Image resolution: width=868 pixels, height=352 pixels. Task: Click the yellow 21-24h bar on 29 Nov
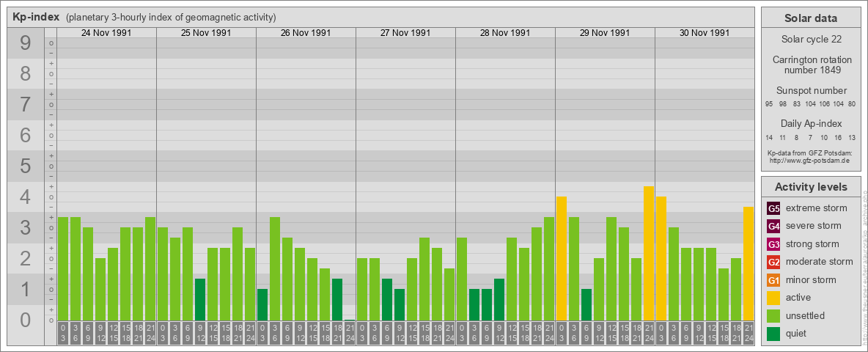click(649, 254)
